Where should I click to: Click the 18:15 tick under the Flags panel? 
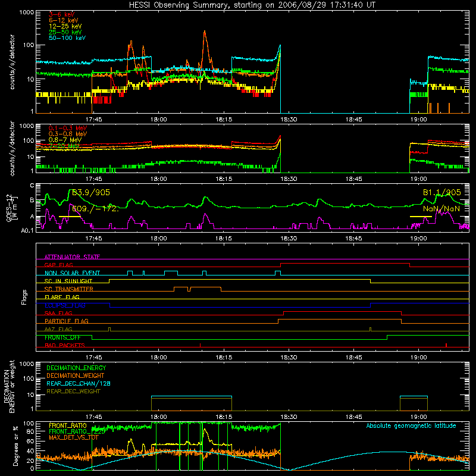click(x=224, y=358)
